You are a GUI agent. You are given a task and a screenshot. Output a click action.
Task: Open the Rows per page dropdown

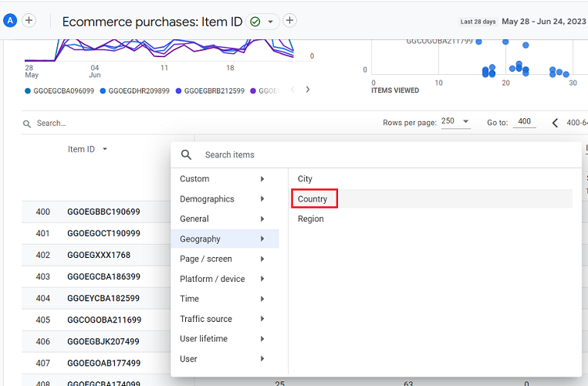click(x=455, y=123)
